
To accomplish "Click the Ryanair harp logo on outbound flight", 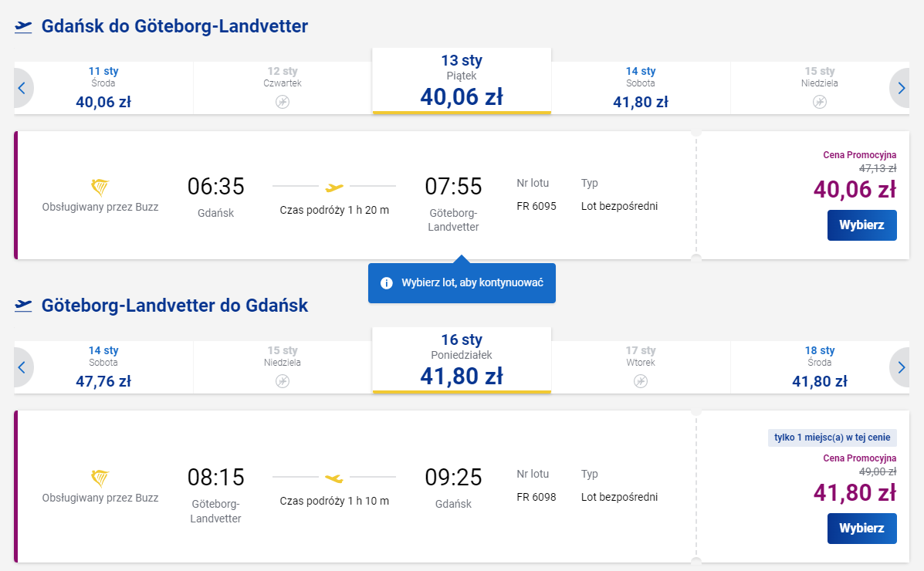I will [x=100, y=187].
